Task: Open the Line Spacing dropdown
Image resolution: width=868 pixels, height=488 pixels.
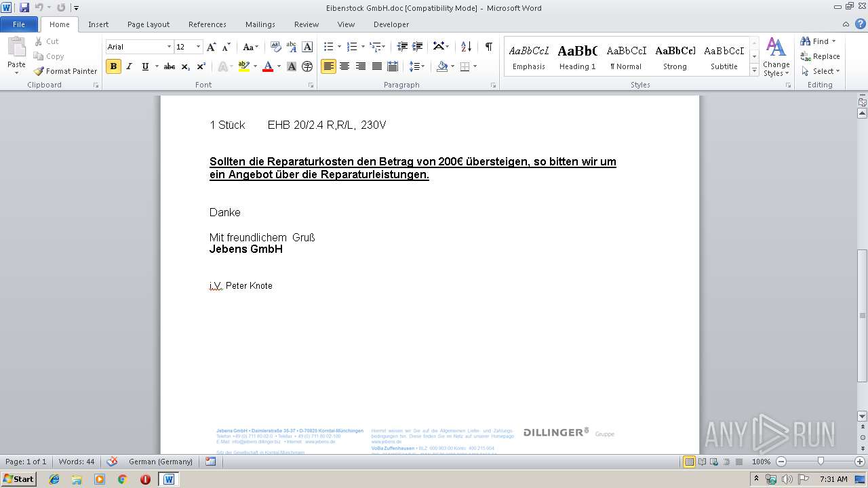Action: coord(422,66)
